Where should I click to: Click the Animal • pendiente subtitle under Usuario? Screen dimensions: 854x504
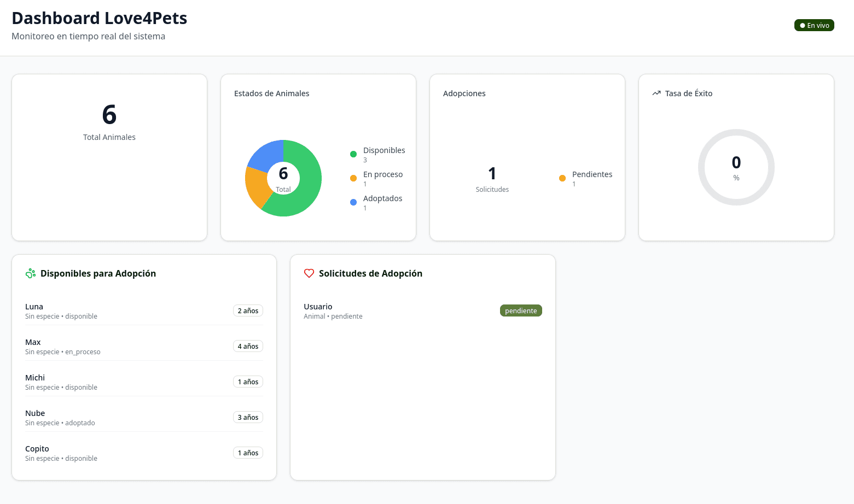pos(333,317)
